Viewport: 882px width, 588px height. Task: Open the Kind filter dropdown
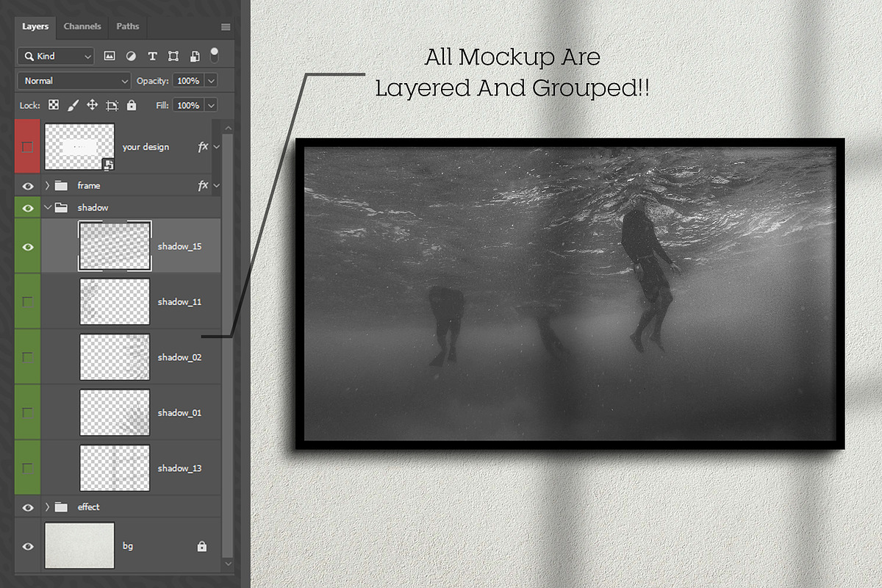click(56, 56)
